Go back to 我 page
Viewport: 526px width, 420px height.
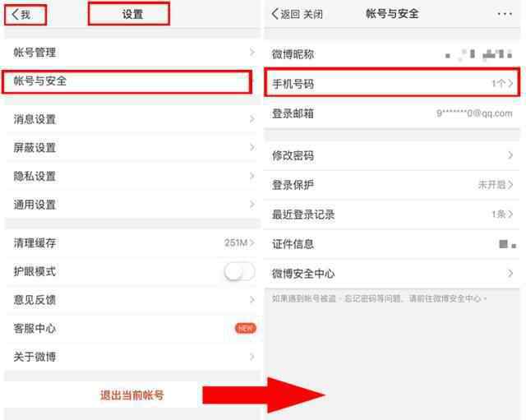click(x=21, y=15)
